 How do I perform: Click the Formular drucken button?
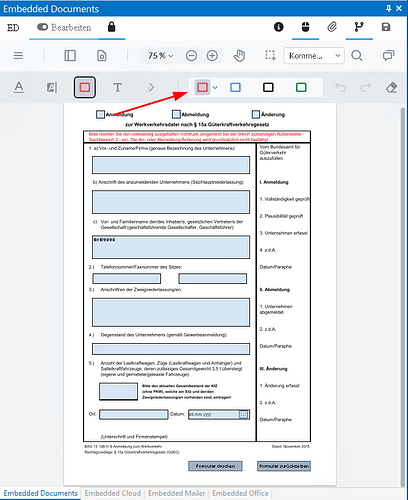[215, 466]
